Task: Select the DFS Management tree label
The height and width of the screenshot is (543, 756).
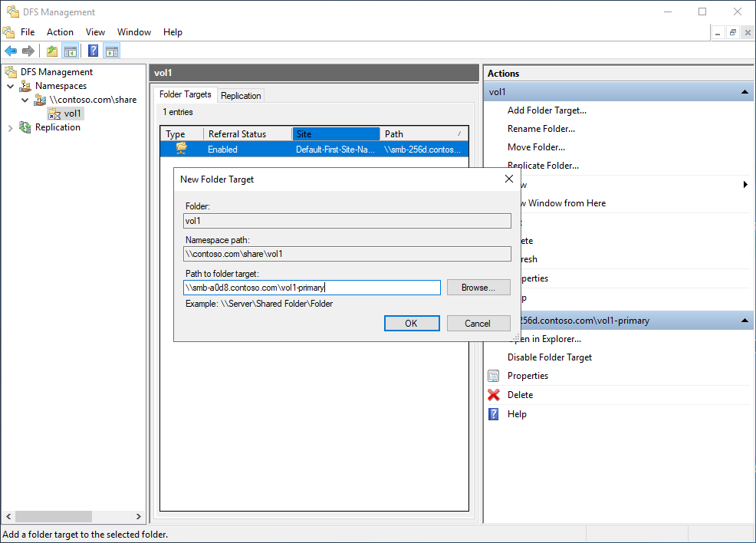Action: click(x=57, y=72)
